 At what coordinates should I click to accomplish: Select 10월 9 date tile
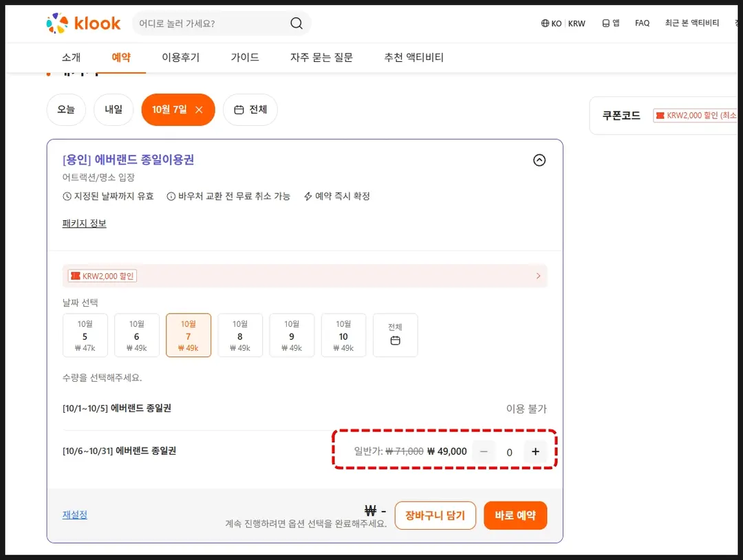[292, 335]
